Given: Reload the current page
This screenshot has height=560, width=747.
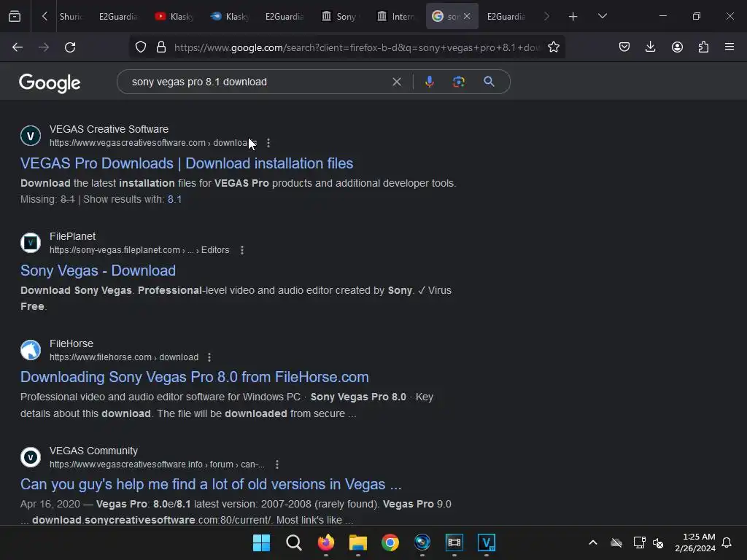Looking at the screenshot, I should (x=70, y=47).
